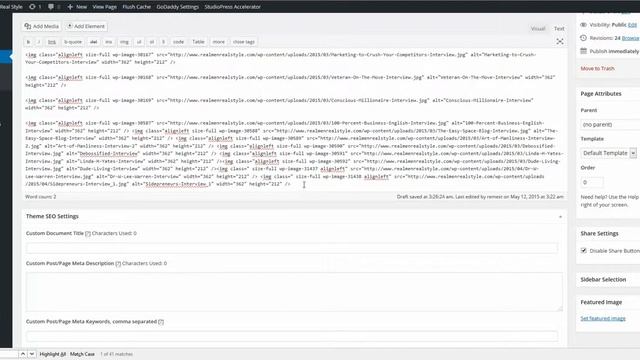Screen dimensions: 640x360
Task: Click the Share Settings panel heading
Action: pos(599,233)
